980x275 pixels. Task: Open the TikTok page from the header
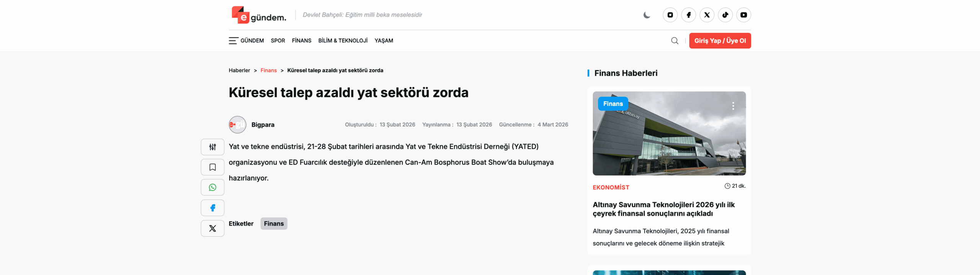(725, 15)
